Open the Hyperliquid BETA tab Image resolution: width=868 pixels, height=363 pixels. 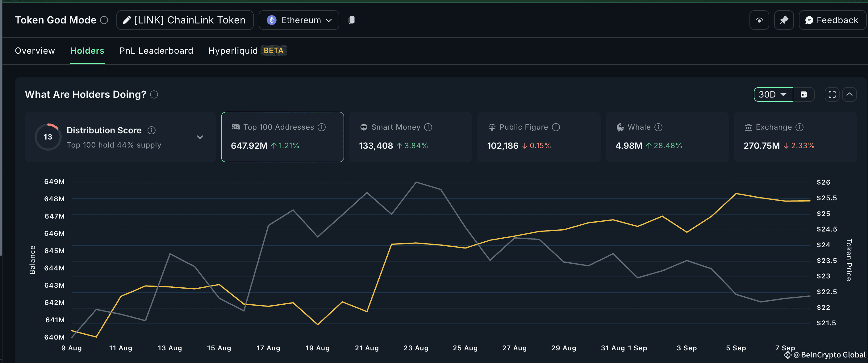(247, 51)
